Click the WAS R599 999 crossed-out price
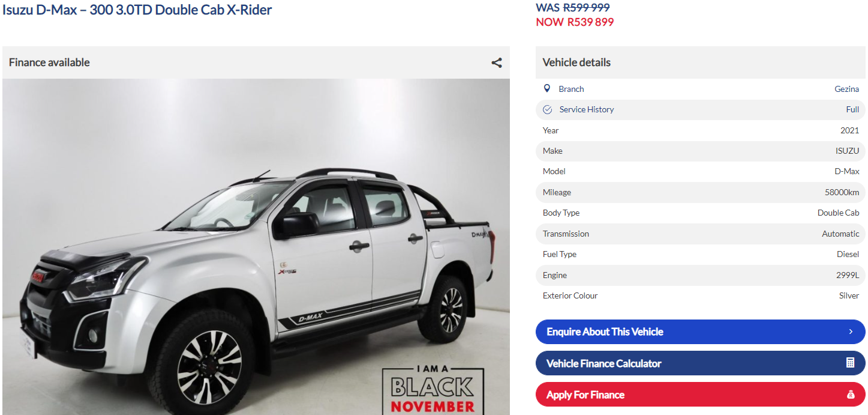Viewport: 868px width, 415px height. (572, 8)
